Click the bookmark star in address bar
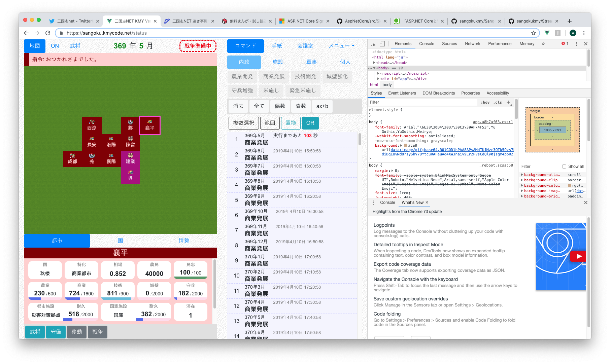This screenshot has height=364, width=610. 533,33
